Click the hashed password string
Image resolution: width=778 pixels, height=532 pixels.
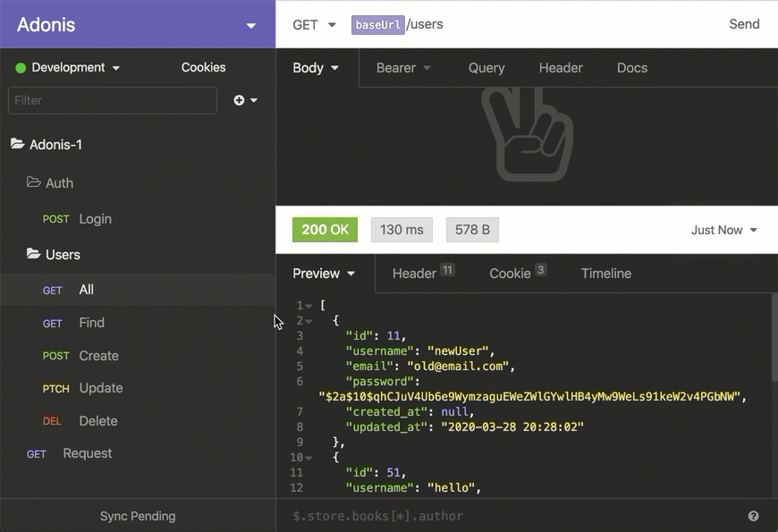pos(529,396)
